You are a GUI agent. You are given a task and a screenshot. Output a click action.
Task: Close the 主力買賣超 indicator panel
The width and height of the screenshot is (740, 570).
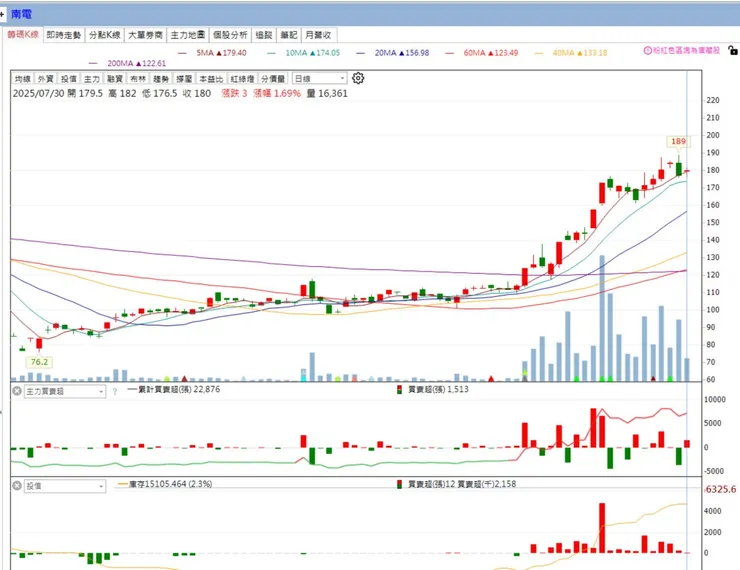[17, 391]
